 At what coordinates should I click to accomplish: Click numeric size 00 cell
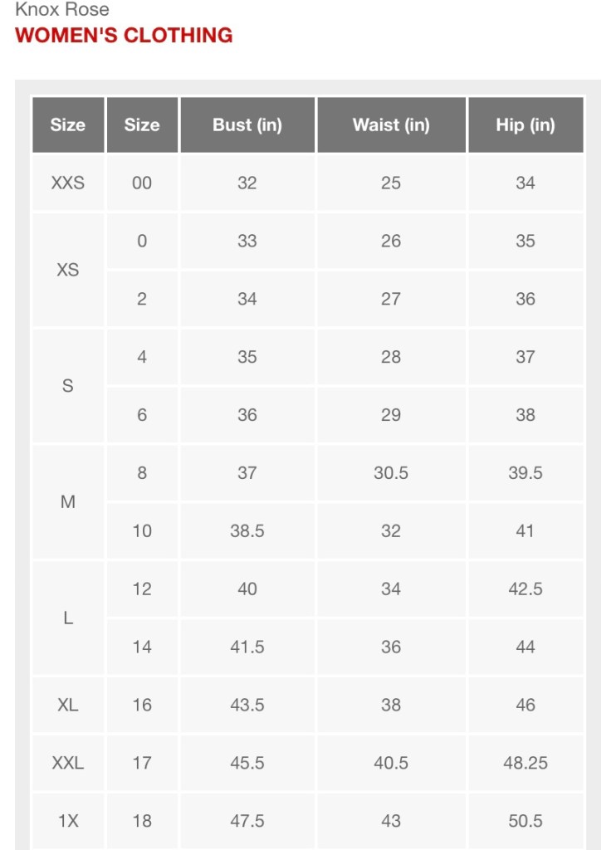142,183
